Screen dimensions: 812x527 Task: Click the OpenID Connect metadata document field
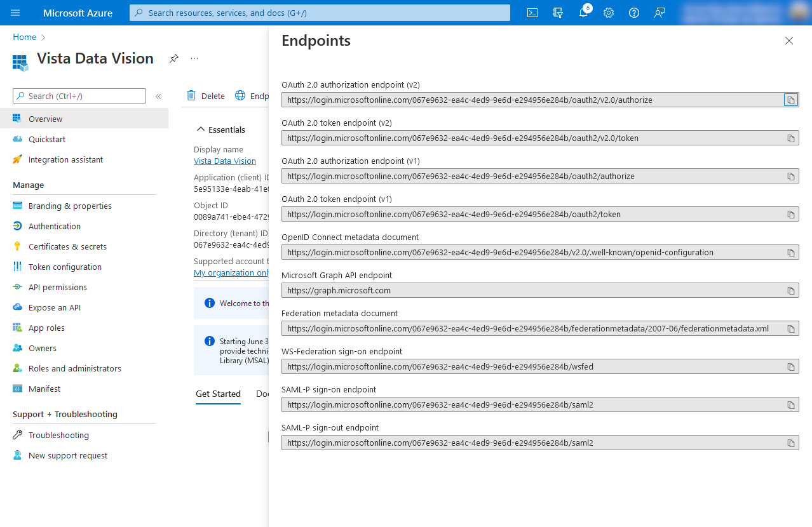pyautogui.click(x=540, y=252)
